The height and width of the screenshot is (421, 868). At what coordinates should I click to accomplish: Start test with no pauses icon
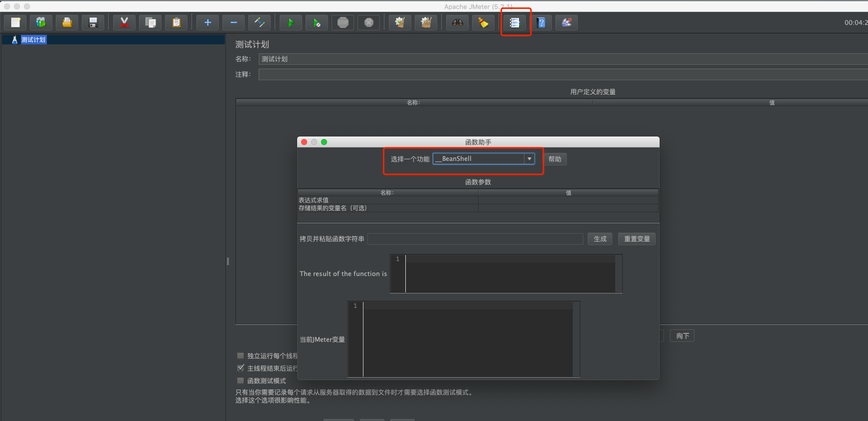click(317, 22)
